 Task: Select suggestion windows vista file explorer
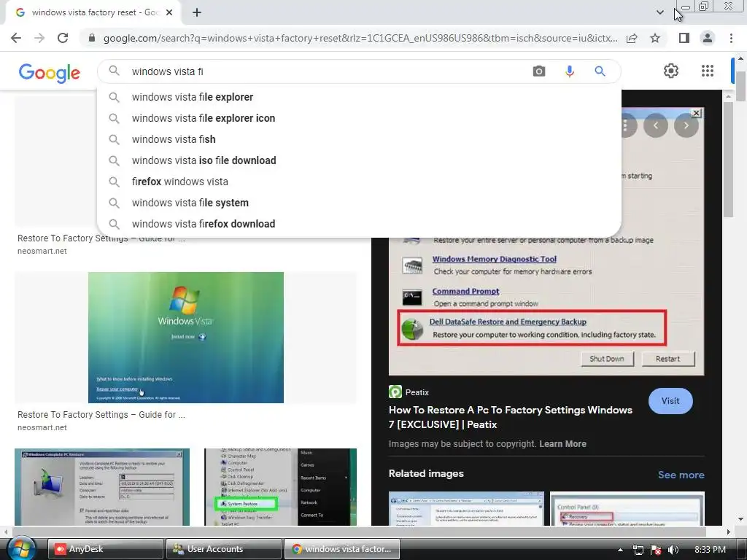point(359,97)
